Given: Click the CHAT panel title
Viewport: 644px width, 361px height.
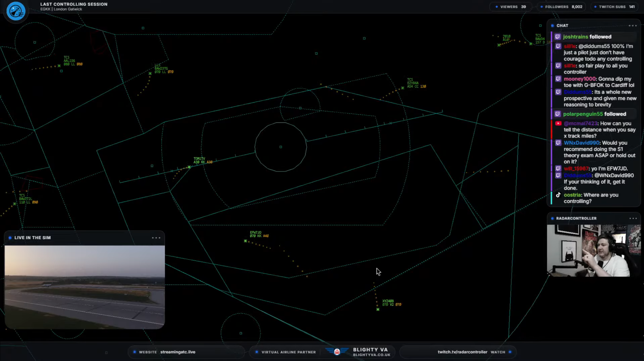Looking at the screenshot, I should point(562,26).
